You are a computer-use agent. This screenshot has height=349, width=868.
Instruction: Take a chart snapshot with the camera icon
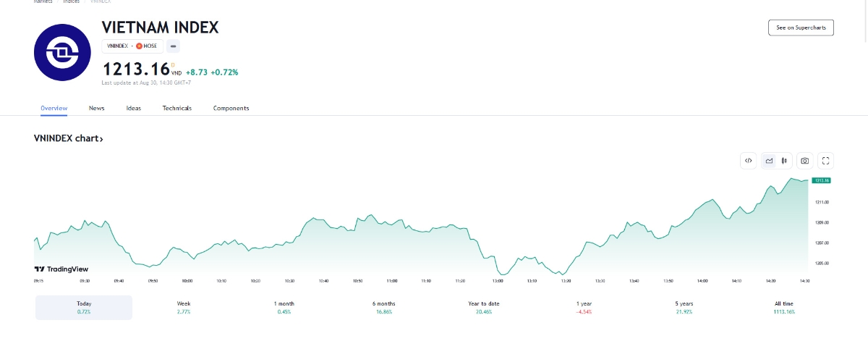tap(804, 161)
